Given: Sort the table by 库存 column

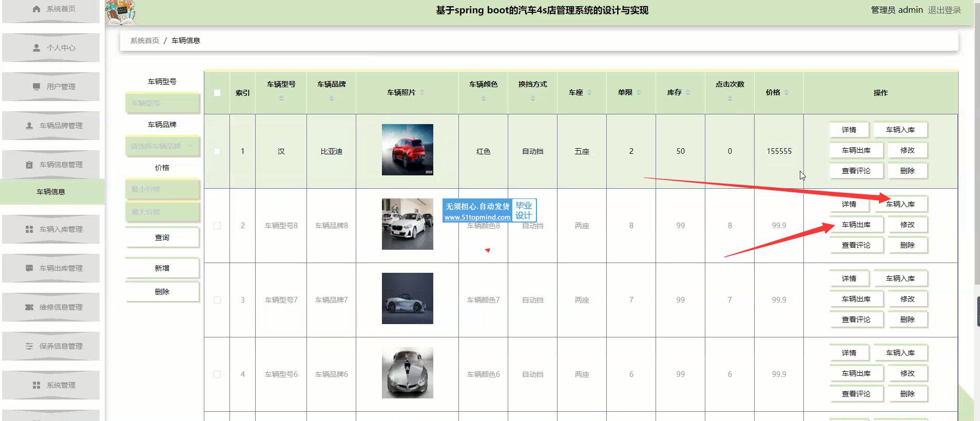Looking at the screenshot, I should (x=688, y=93).
